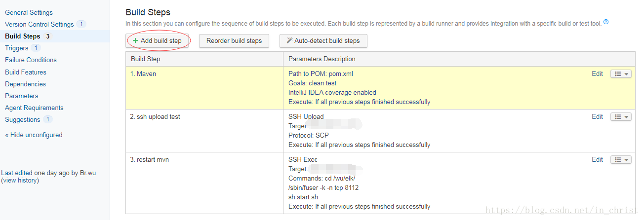Open Build Features section
The height and width of the screenshot is (220, 644).
click(x=26, y=72)
